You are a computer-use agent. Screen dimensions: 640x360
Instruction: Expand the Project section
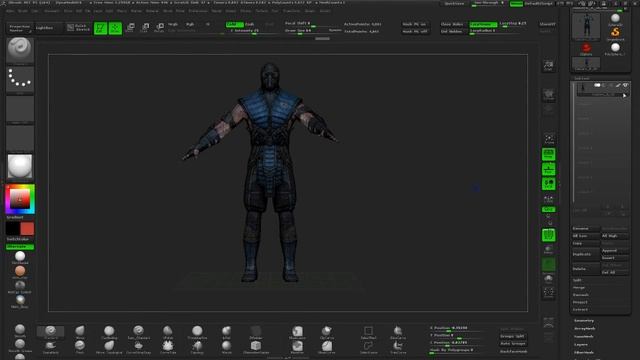pyautogui.click(x=580, y=302)
